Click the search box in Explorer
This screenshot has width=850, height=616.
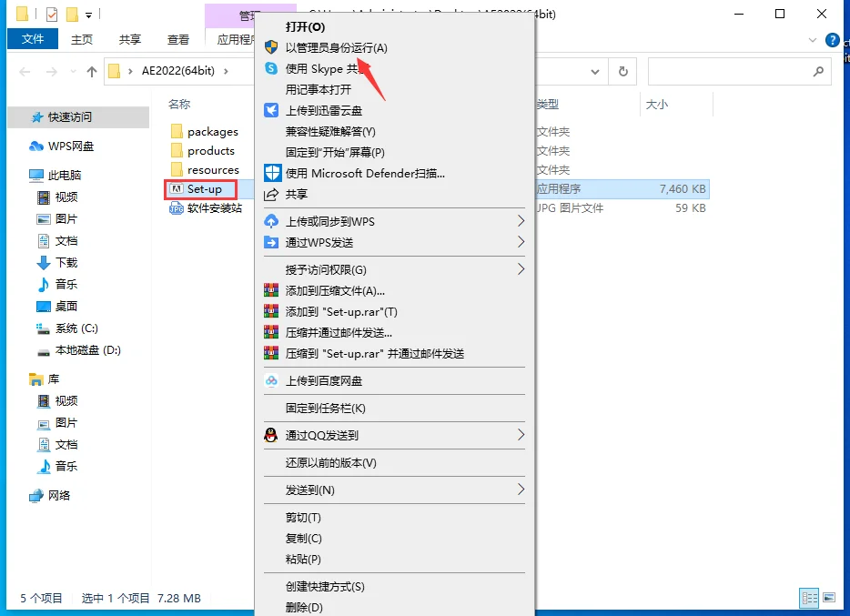pos(739,71)
